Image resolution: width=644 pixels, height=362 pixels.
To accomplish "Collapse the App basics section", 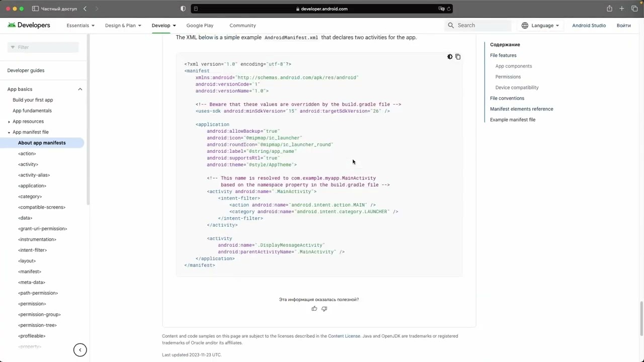I will (x=80, y=89).
